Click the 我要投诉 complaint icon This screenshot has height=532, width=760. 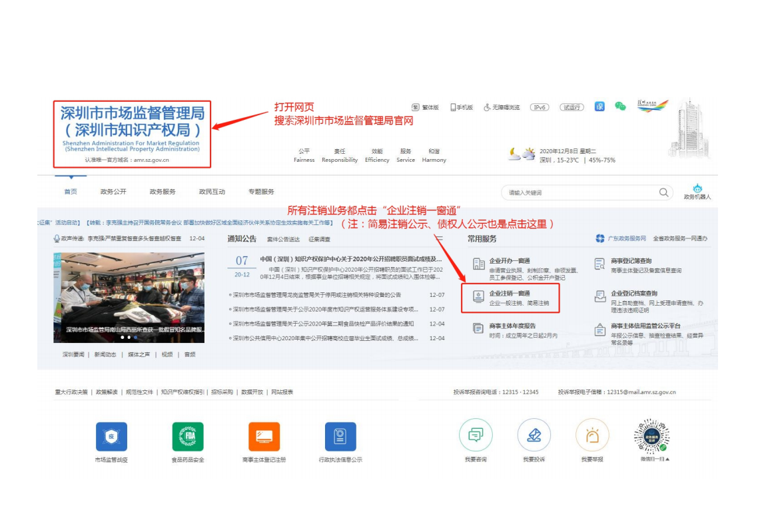[534, 436]
